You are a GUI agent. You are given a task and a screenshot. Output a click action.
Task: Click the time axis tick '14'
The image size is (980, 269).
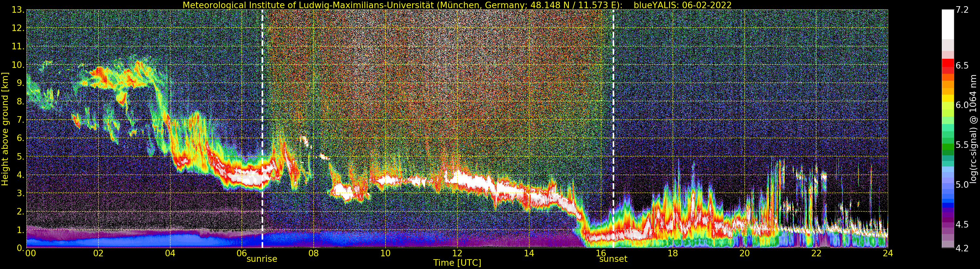point(529,253)
